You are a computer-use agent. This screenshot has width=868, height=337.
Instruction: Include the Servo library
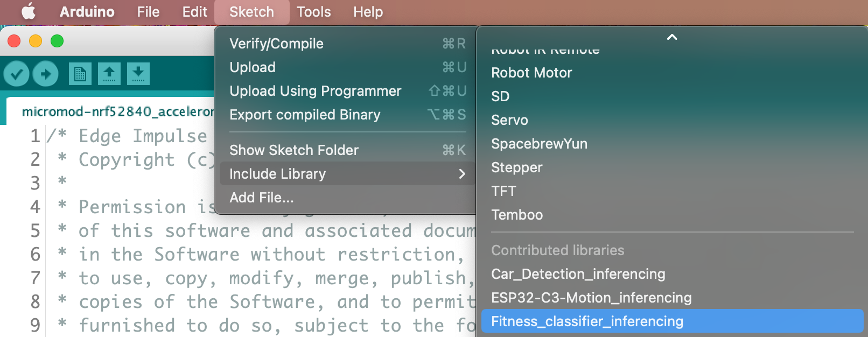pyautogui.click(x=672, y=120)
